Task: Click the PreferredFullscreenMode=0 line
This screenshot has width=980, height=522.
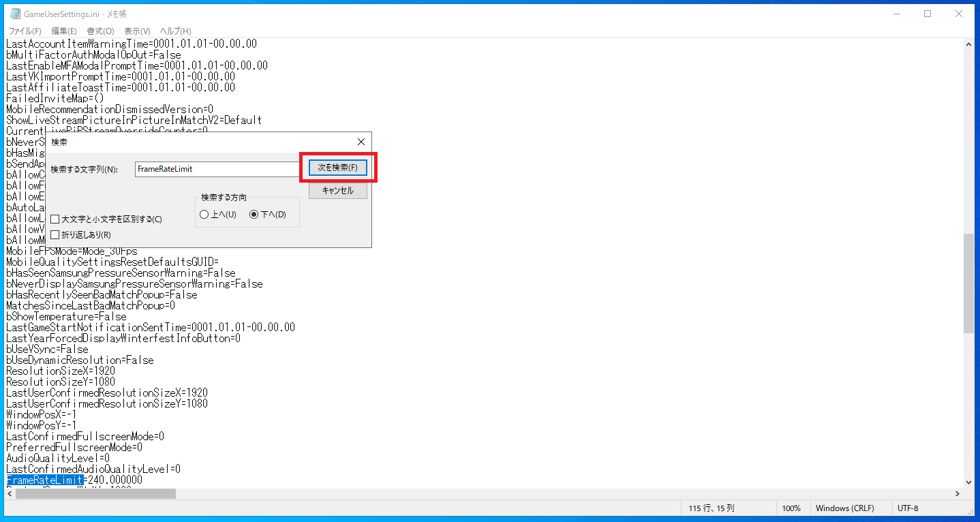Action: [x=74, y=447]
